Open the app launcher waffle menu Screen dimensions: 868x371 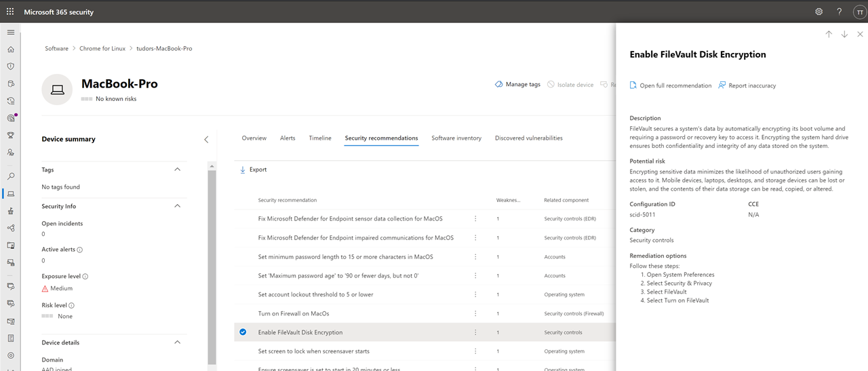(x=10, y=12)
